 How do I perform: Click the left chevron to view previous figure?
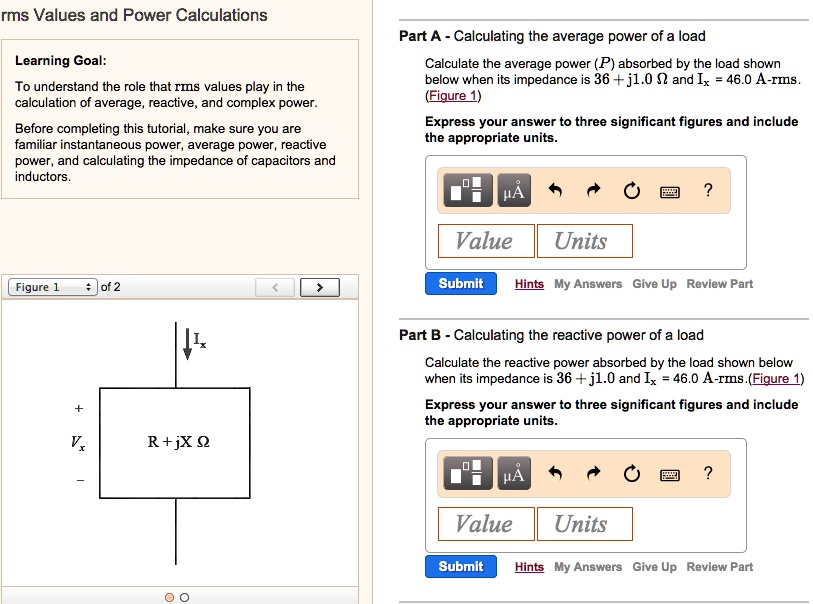tap(275, 286)
